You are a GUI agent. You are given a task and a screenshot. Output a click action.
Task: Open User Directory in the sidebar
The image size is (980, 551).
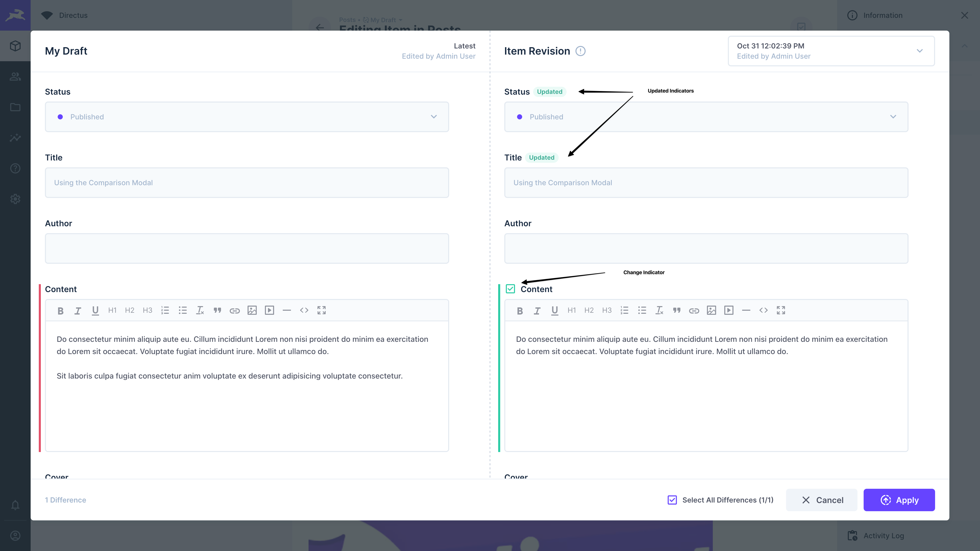pos(15,77)
